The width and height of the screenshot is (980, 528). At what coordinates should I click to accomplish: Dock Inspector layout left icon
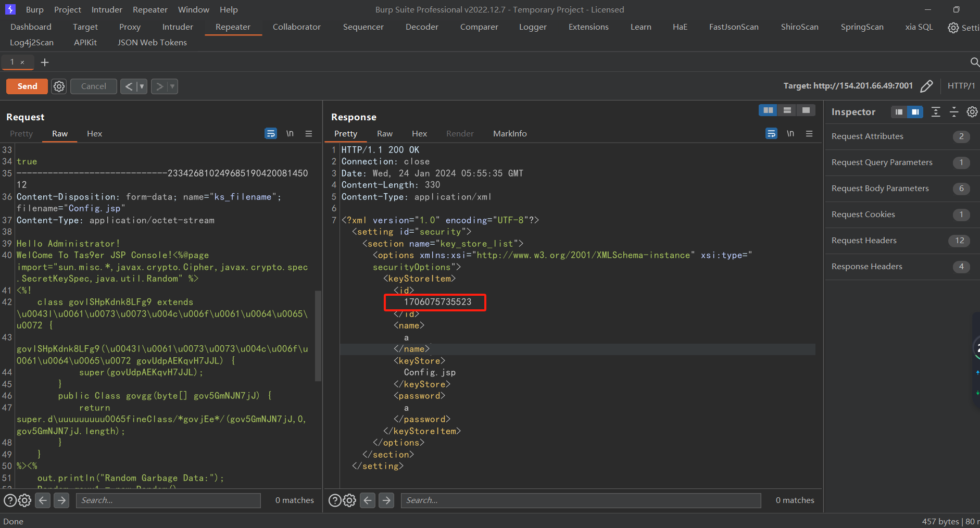899,112
